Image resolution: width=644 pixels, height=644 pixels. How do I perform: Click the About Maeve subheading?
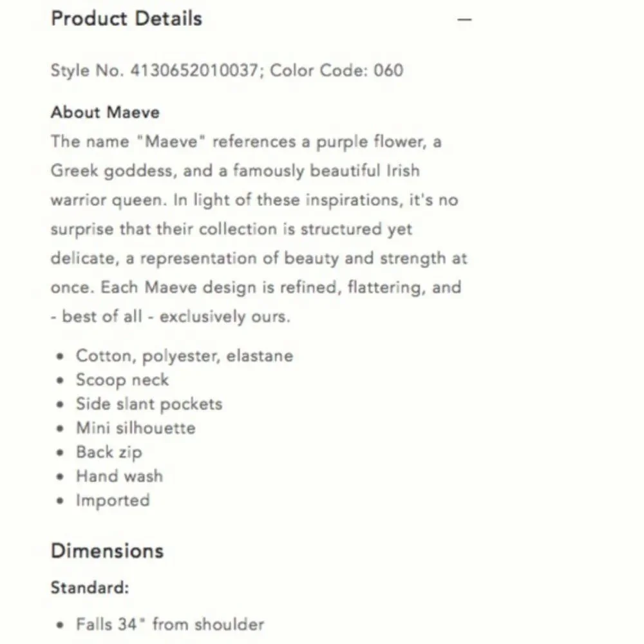click(x=105, y=113)
